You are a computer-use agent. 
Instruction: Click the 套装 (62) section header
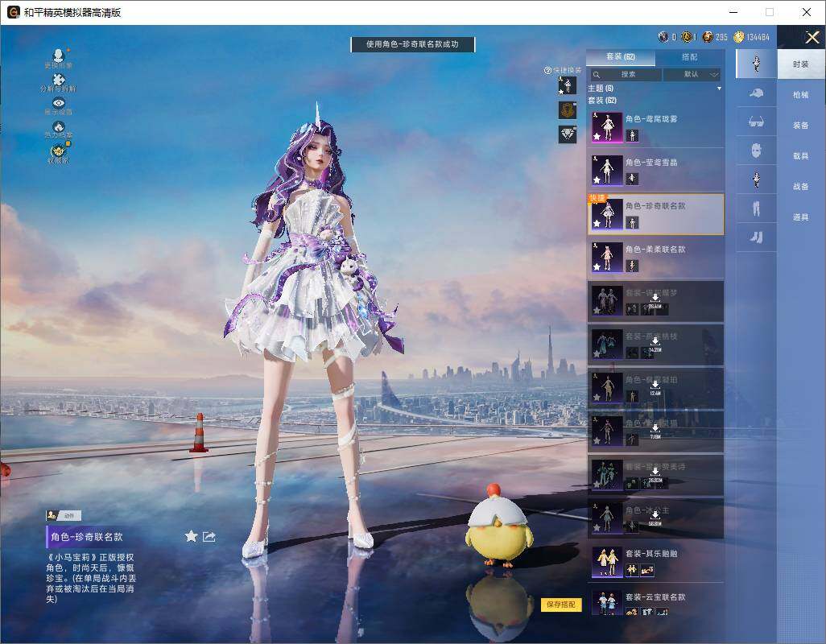coord(602,100)
